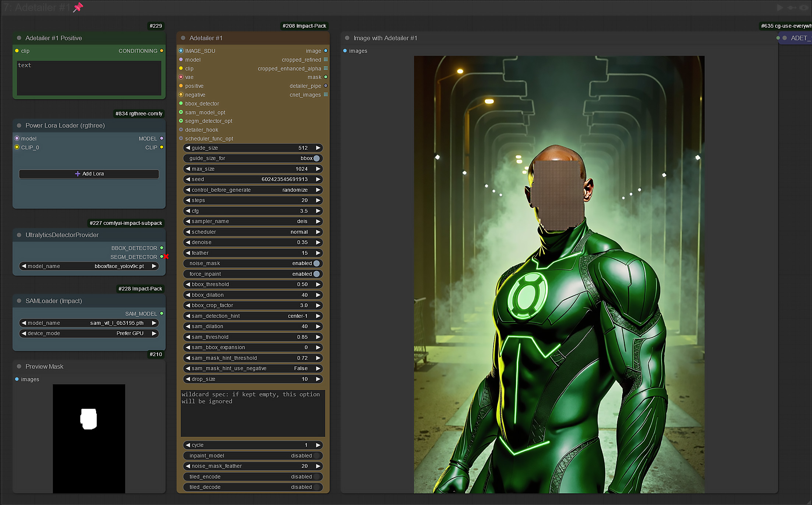Viewport: 812px width, 505px height.
Task: Click the #208 Impact-Pack node badge
Action: (304, 26)
